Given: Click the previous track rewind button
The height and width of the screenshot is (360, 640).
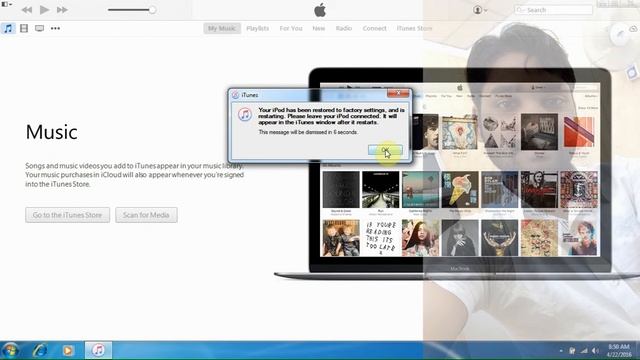Looking at the screenshot, I should point(27,10).
